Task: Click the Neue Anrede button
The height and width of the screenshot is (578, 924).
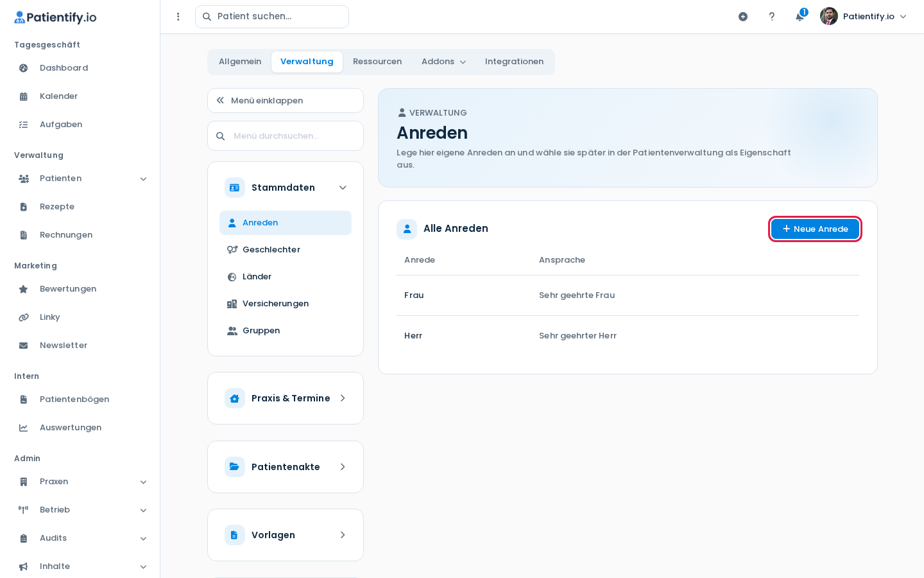Action: pyautogui.click(x=815, y=229)
